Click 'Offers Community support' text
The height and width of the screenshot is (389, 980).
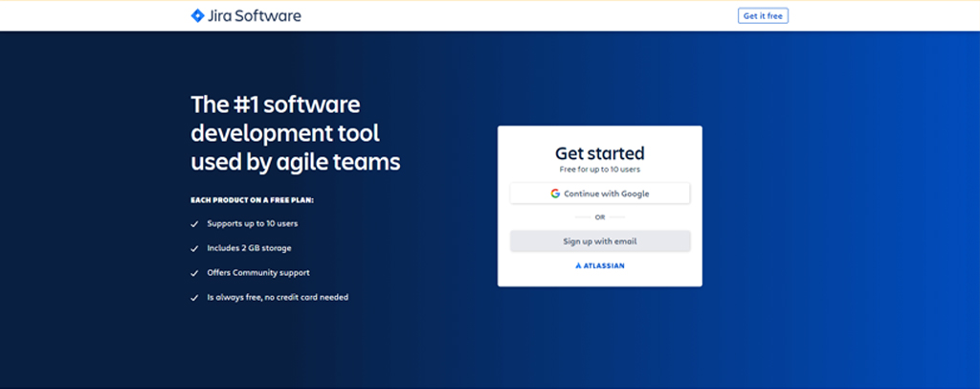pyautogui.click(x=258, y=273)
